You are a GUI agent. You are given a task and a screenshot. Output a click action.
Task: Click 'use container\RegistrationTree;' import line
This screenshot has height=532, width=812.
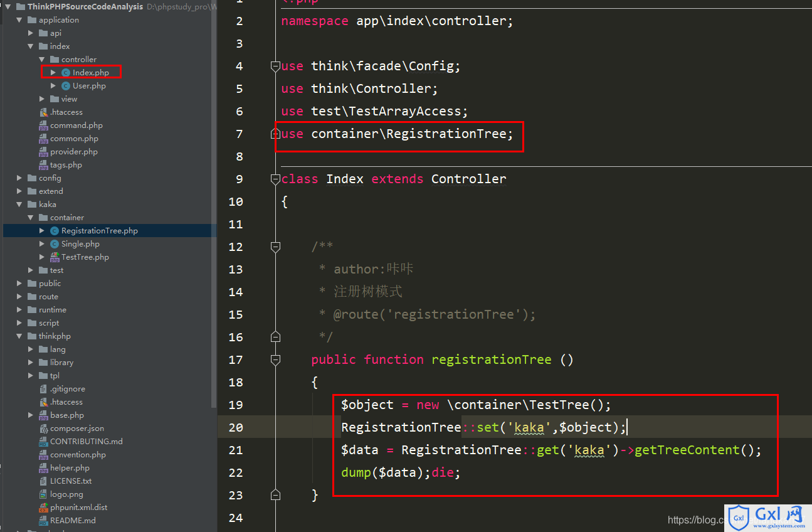(397, 134)
